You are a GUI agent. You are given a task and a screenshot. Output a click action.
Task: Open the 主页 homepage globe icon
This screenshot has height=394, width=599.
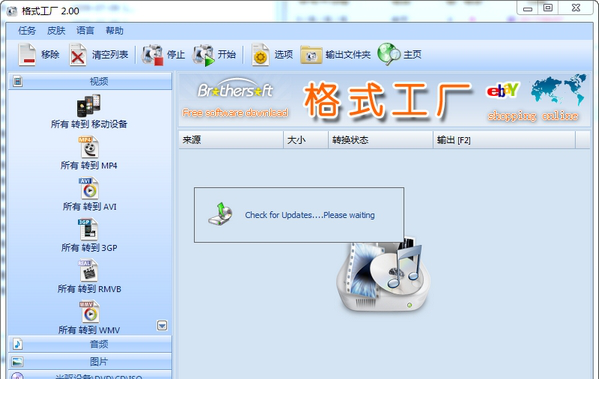point(389,54)
